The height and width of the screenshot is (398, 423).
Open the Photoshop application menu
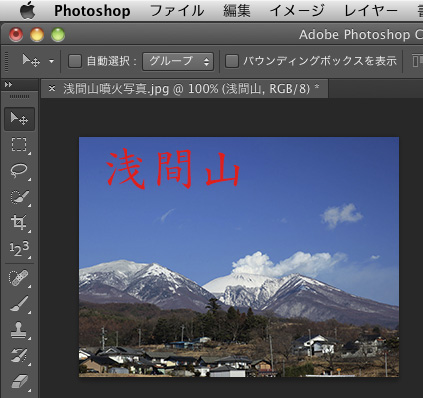coord(92,11)
